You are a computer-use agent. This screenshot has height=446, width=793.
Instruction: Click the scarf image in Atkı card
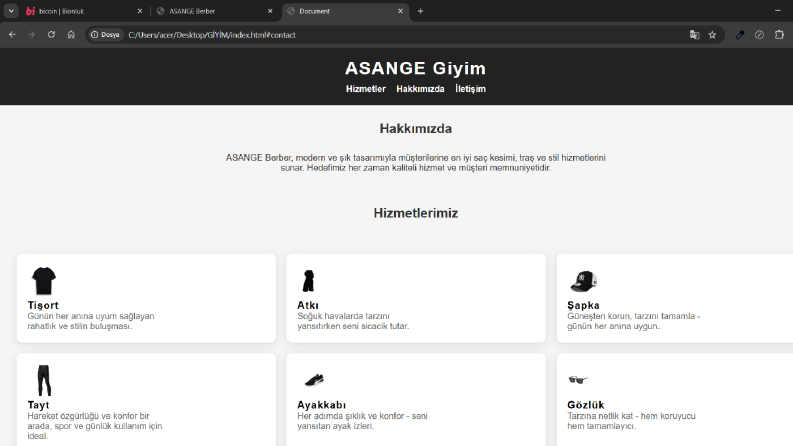coord(309,281)
